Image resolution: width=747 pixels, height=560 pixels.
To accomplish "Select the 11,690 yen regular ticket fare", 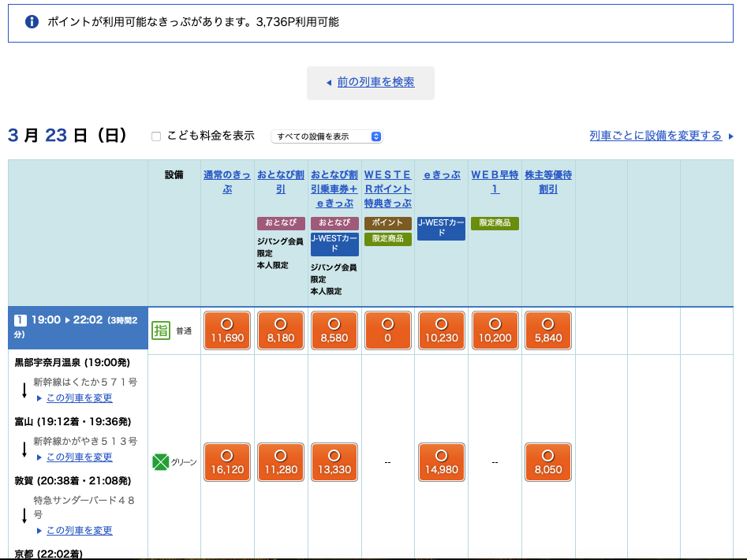I will click(227, 330).
